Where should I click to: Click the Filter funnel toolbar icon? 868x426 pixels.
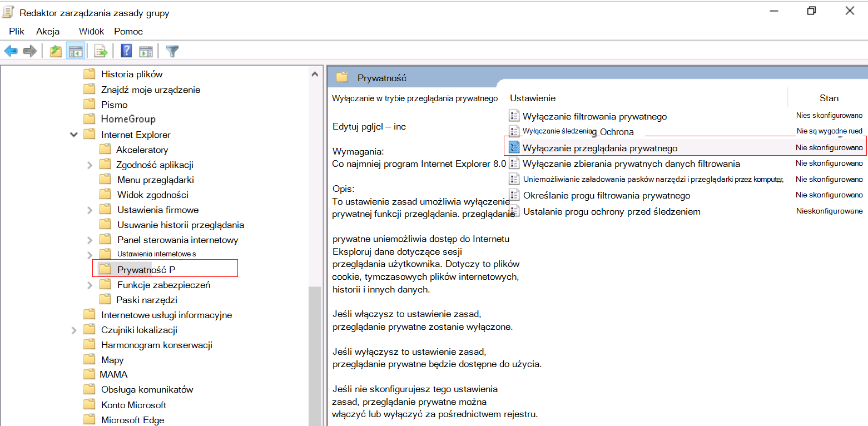[x=172, y=51]
